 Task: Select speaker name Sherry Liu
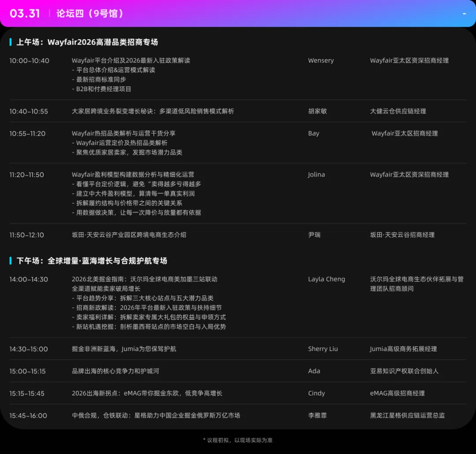coord(323,349)
